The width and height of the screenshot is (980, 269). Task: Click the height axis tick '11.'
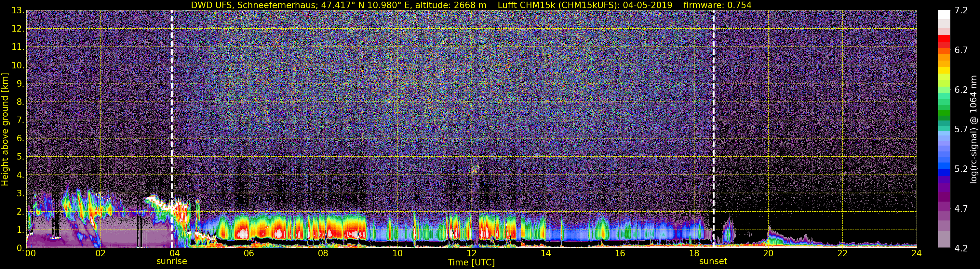coord(18,47)
